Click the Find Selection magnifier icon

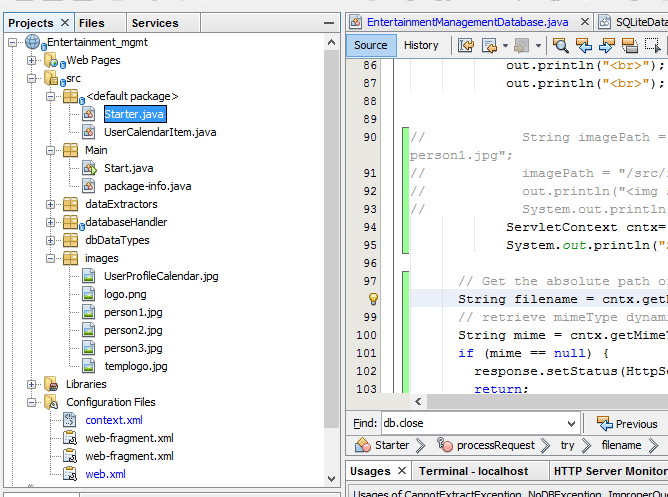(561, 45)
